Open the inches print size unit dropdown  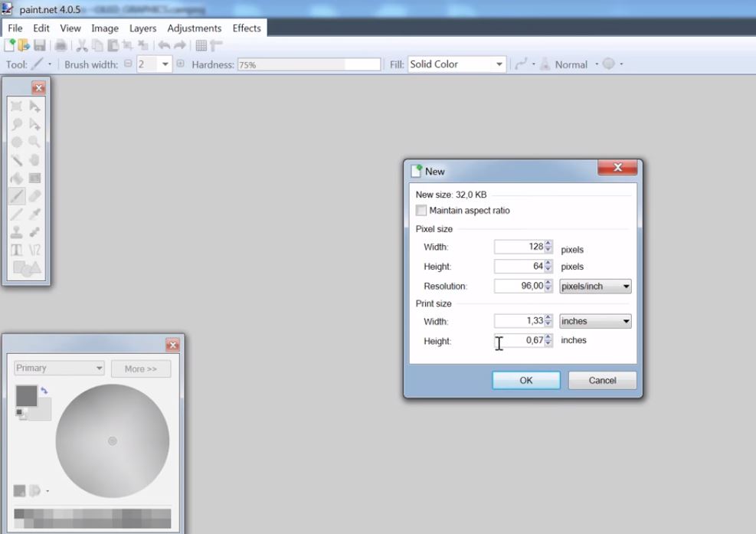click(595, 321)
